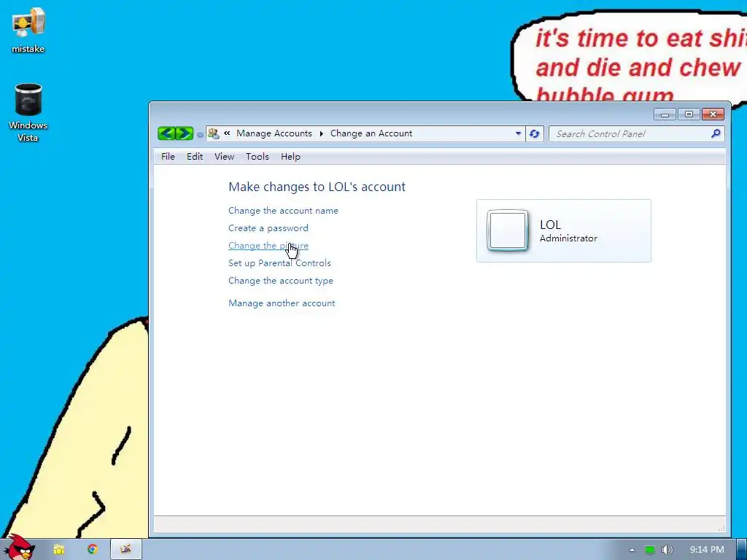
Task: Click Change the account name link
Action: (283, 211)
